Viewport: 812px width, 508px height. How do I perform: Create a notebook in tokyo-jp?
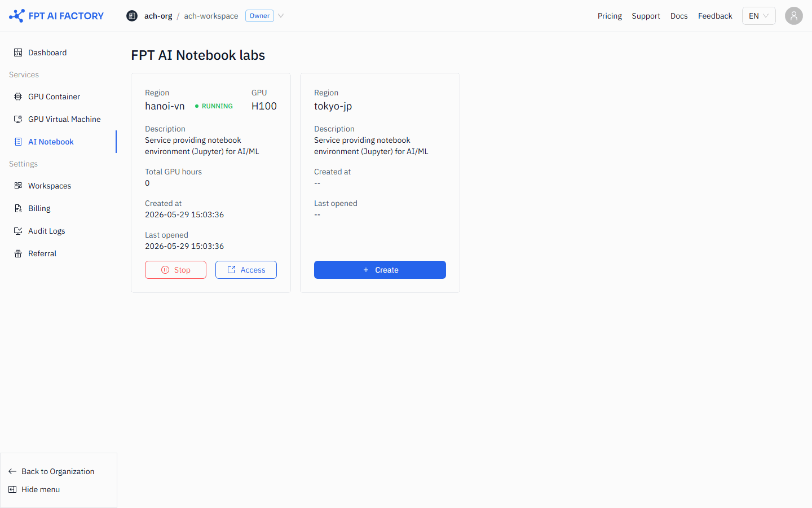tap(380, 270)
